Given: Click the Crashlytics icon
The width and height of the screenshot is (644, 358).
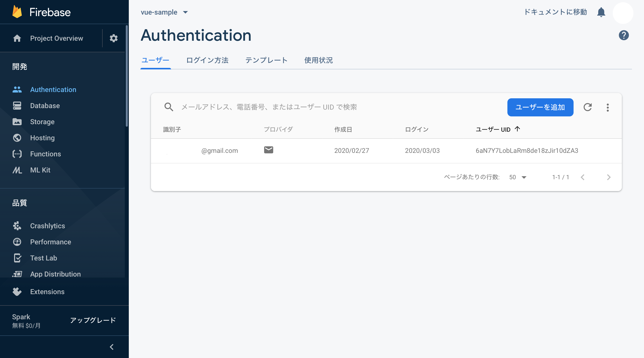Looking at the screenshot, I should [17, 226].
